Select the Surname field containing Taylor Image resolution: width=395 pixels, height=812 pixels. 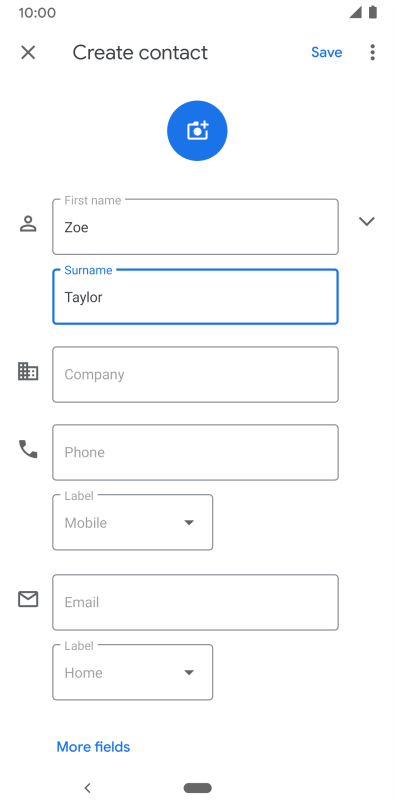(195, 297)
